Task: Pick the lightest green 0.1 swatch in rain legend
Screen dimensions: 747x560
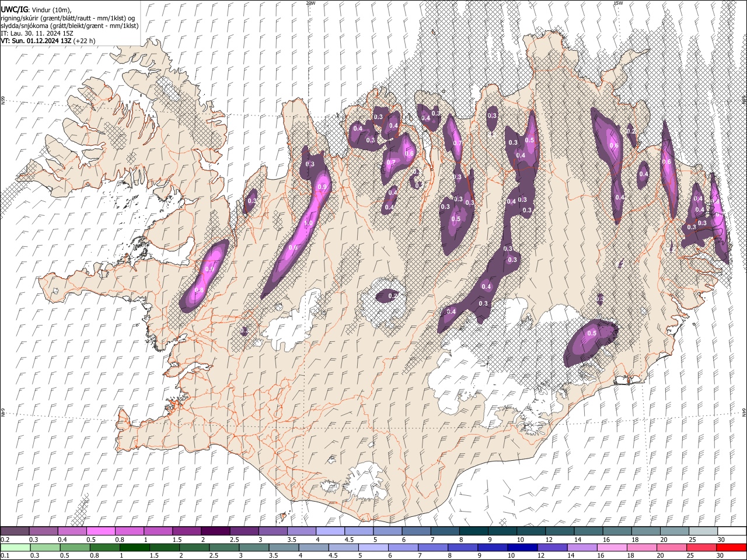Action: tap(16, 548)
